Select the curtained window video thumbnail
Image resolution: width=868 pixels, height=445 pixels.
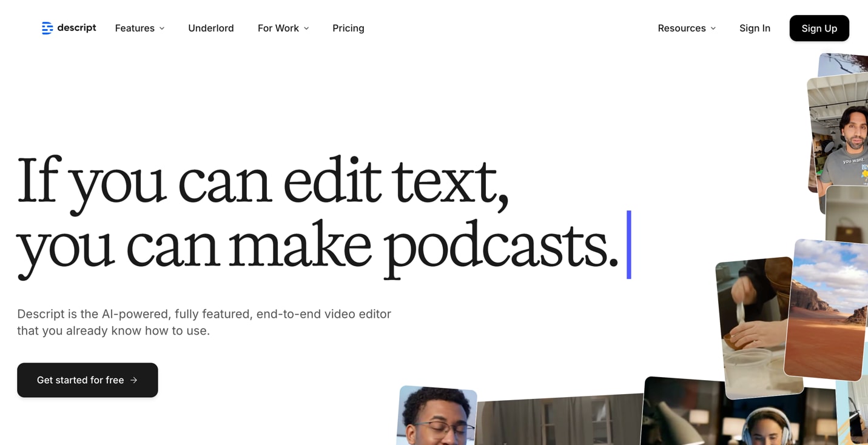point(558,421)
